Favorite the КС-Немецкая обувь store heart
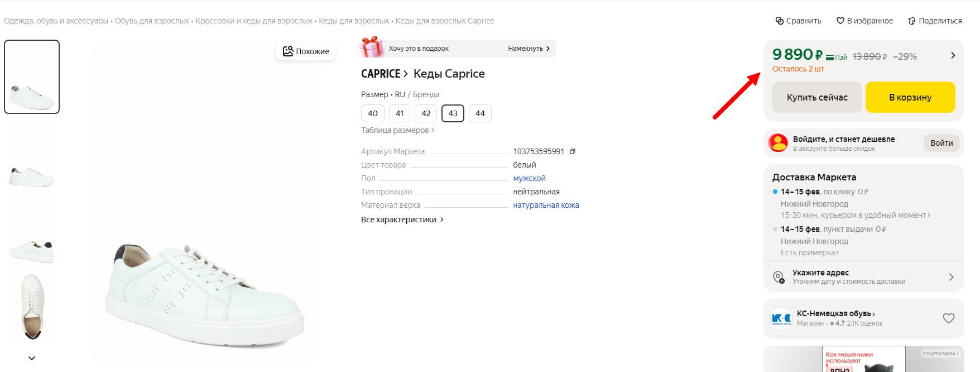The height and width of the screenshot is (372, 980). pyautogui.click(x=948, y=318)
